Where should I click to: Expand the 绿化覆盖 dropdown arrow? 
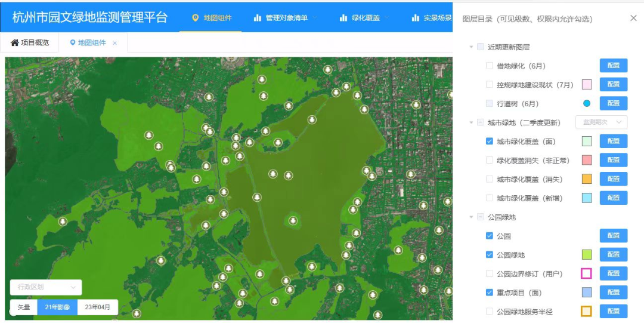tap(386, 18)
